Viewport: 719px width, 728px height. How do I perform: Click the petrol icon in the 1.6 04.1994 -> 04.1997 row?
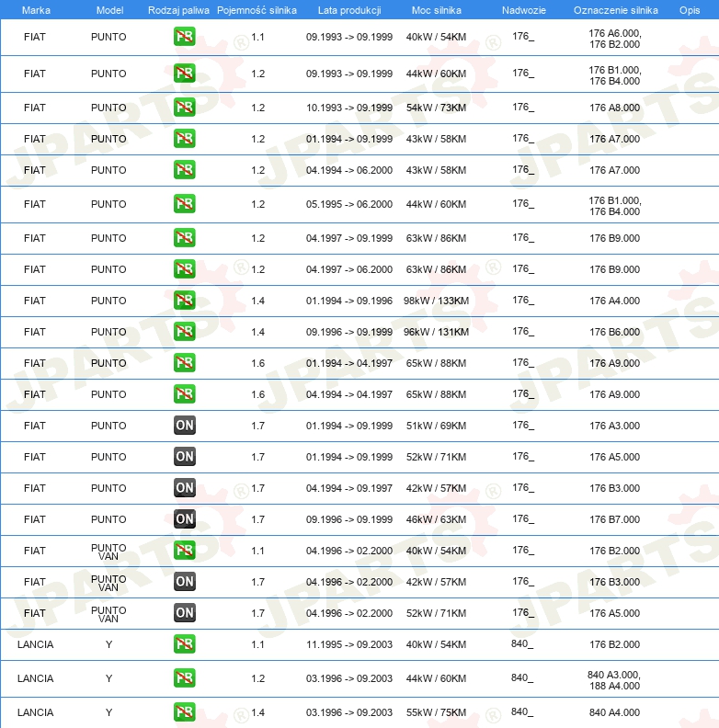185,394
